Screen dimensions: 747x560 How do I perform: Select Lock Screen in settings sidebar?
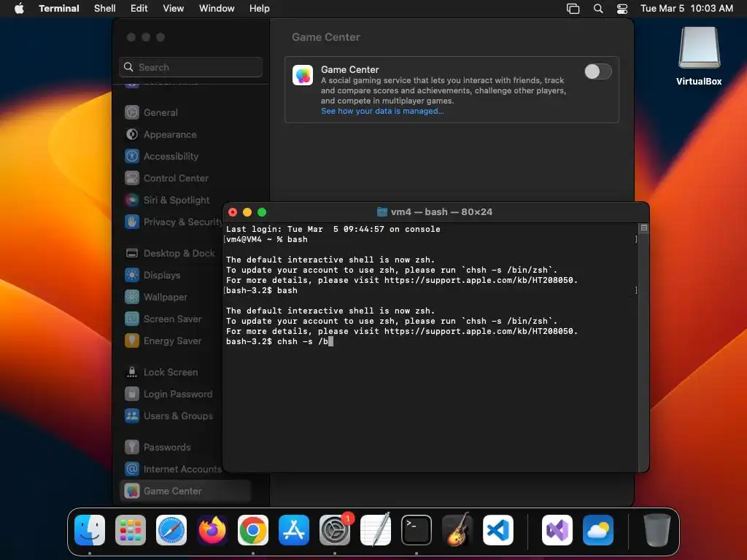171,373
